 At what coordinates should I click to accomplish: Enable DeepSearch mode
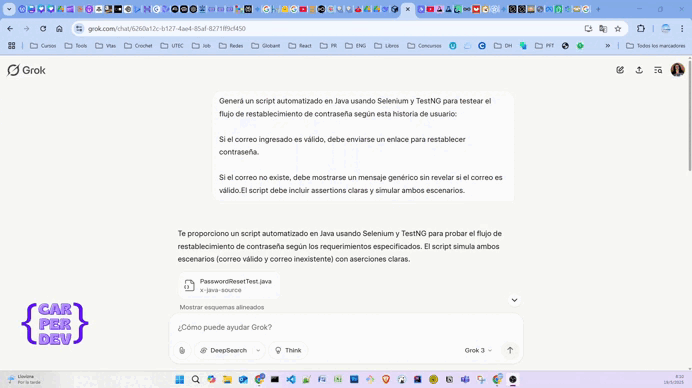click(224, 350)
